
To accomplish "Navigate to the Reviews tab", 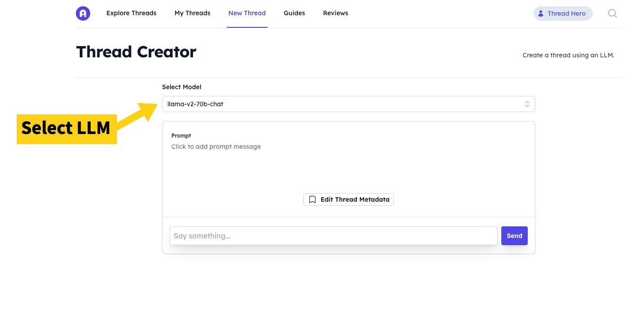I will coord(335,13).
